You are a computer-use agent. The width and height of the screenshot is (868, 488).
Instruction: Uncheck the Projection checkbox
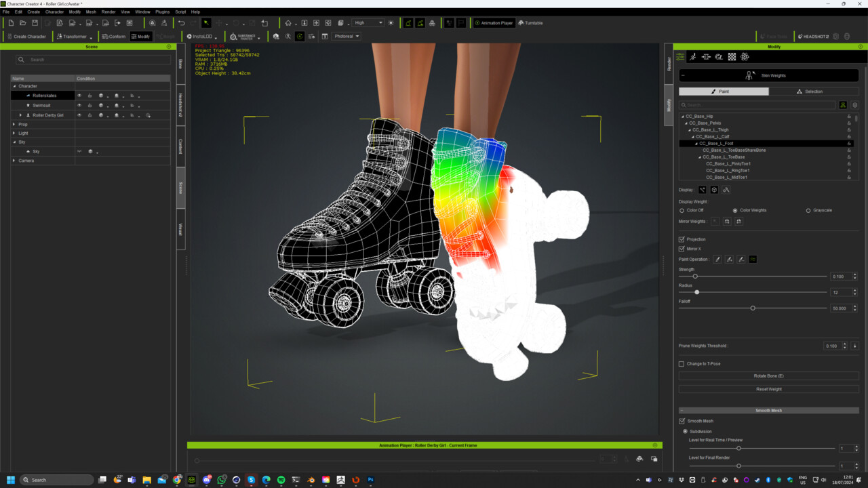682,239
